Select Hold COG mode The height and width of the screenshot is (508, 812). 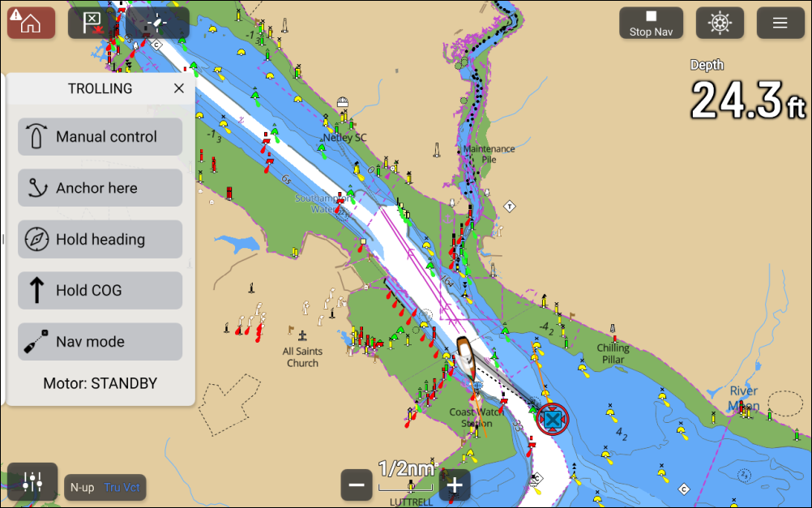pyautogui.click(x=100, y=291)
